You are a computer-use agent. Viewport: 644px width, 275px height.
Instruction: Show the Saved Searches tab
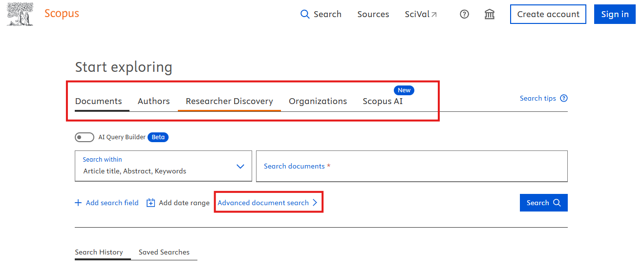(164, 252)
